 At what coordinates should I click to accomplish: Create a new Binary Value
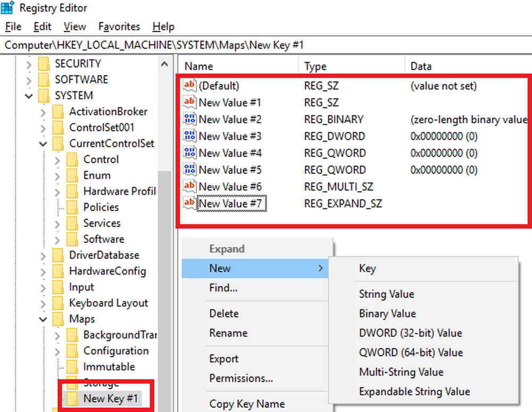point(423,313)
